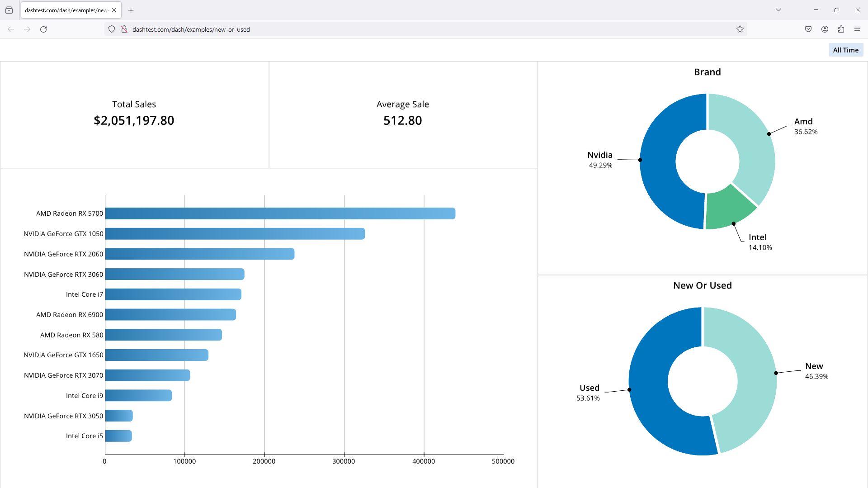
Task: Click the Nvidia 49.29% label
Action: [x=600, y=160]
